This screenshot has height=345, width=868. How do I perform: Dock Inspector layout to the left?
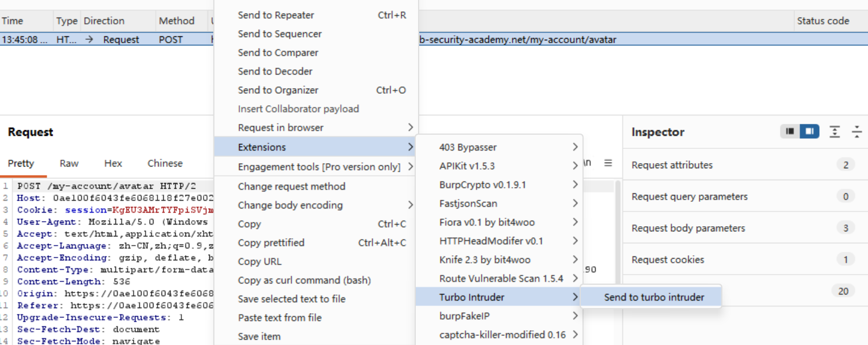click(x=790, y=132)
